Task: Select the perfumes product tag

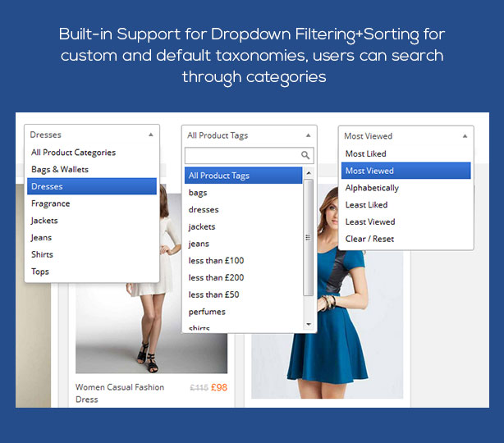Action: (x=207, y=312)
